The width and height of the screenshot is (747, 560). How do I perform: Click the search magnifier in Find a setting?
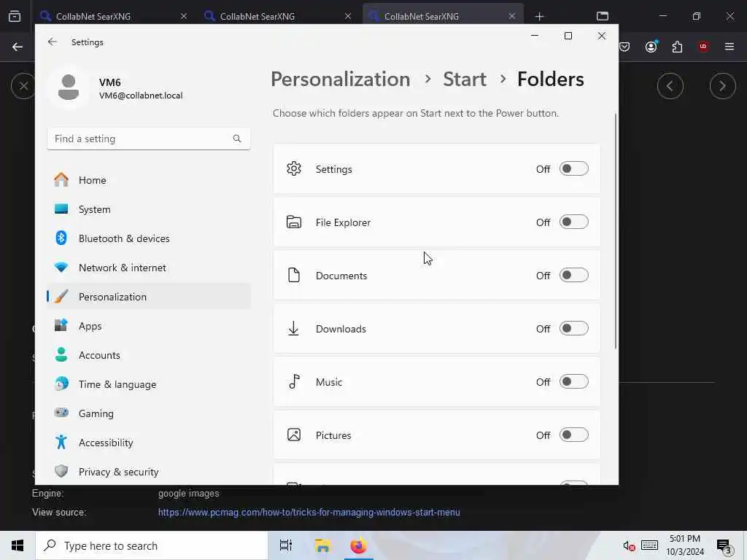click(x=237, y=139)
